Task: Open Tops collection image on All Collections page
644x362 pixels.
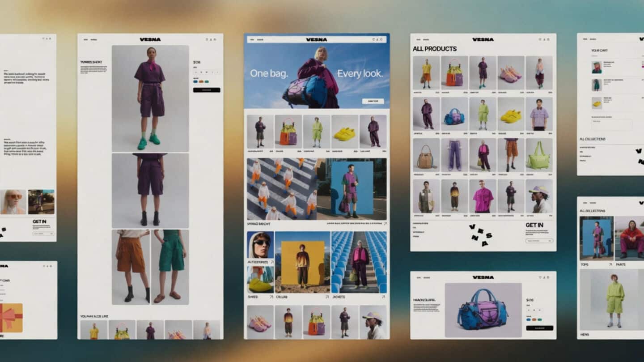Action: coord(596,238)
